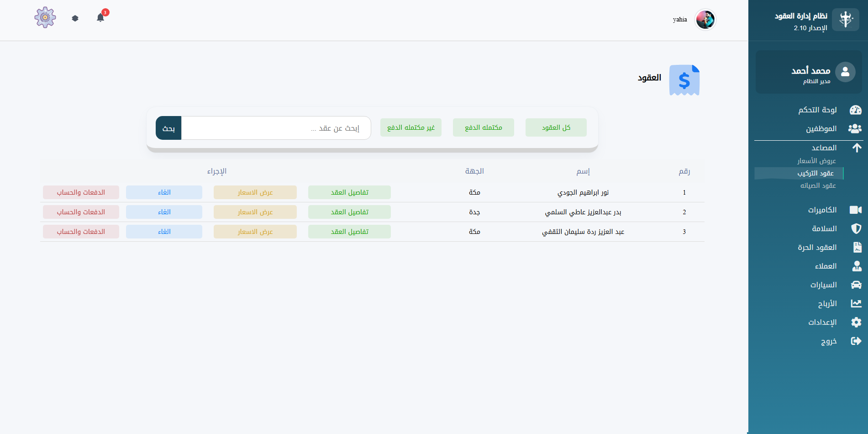Click the safety shield icon (السلامة)
The image size is (868, 434).
[856, 228]
